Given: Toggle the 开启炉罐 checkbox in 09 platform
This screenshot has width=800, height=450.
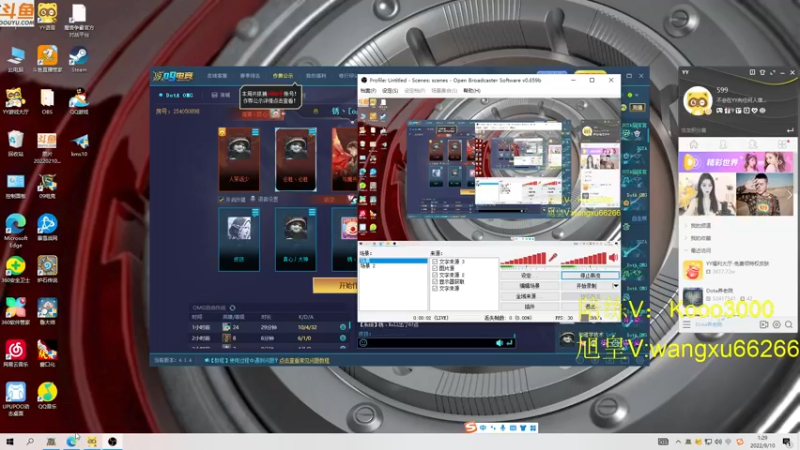Looking at the screenshot, I should tap(221, 199).
